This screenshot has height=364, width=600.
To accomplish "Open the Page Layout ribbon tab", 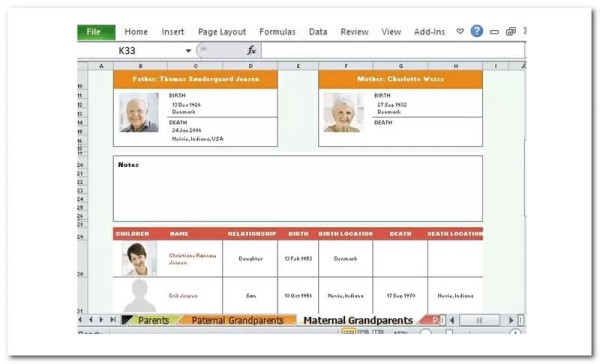I will click(222, 32).
